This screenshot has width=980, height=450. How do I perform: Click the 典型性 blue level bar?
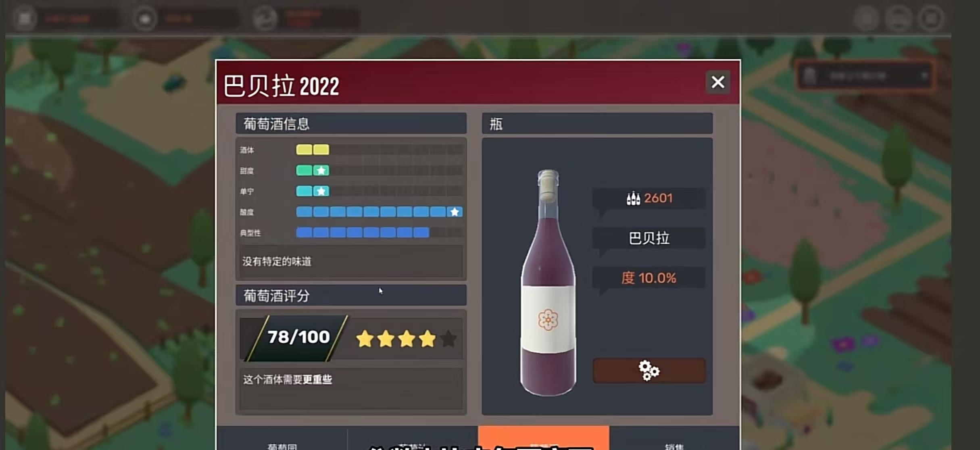pos(363,233)
